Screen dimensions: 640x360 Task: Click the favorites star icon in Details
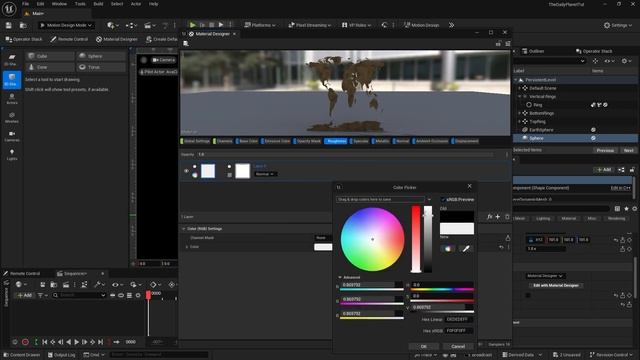(x=626, y=209)
